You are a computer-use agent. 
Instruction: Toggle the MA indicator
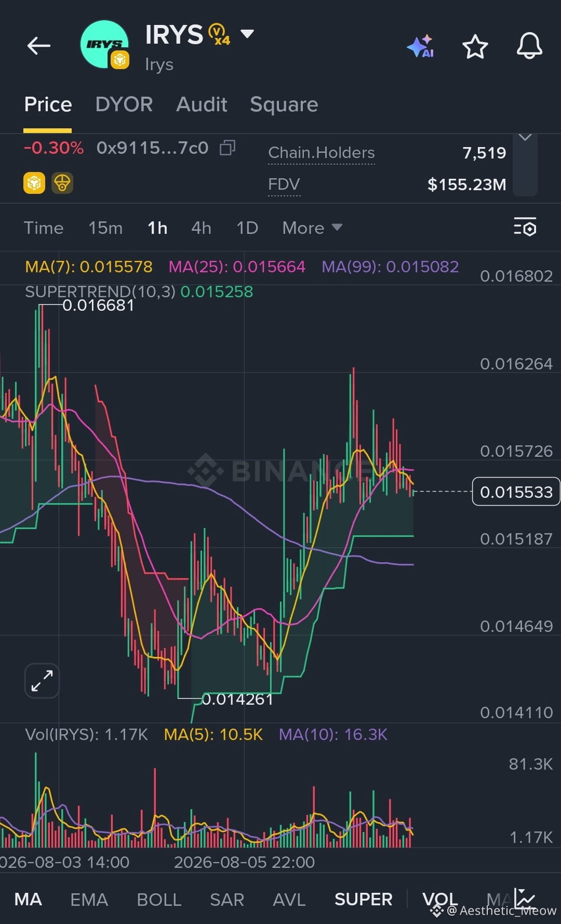(x=28, y=900)
